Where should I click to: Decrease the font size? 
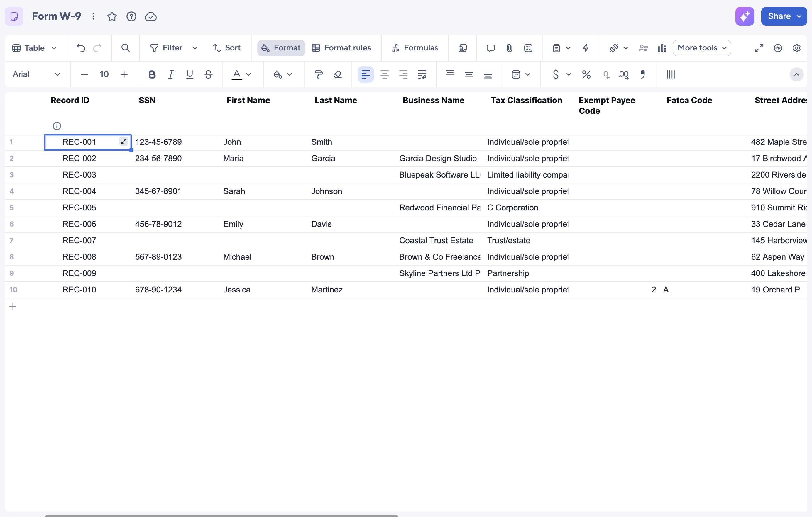pyautogui.click(x=84, y=74)
